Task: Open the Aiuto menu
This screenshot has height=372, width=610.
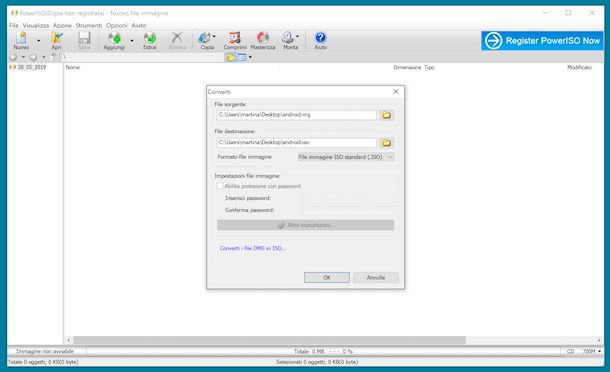Action: click(139, 25)
